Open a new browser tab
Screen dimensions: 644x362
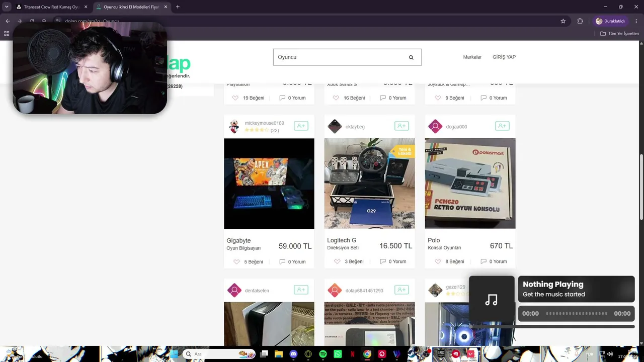click(x=178, y=7)
